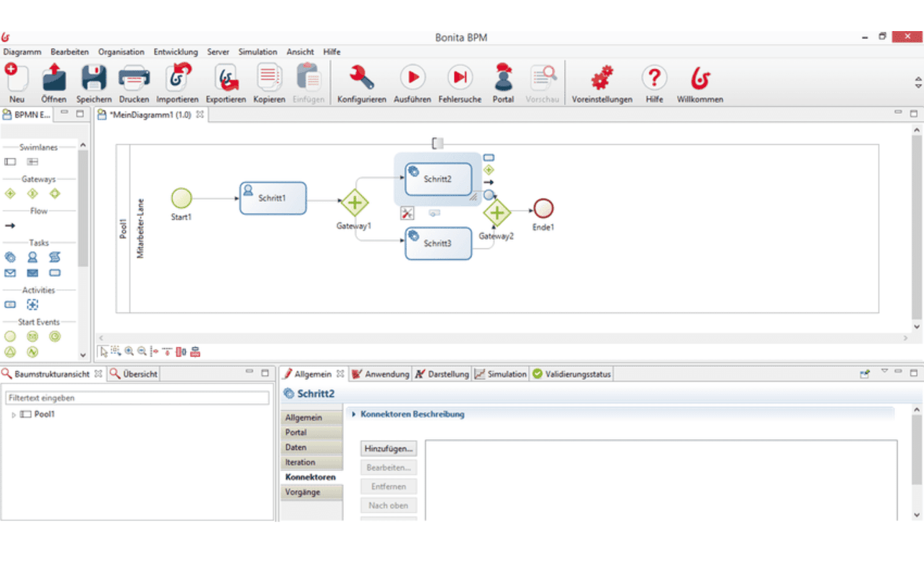Export the diagram via Exportieren
The width and height of the screenshot is (924, 580).
coord(226,78)
